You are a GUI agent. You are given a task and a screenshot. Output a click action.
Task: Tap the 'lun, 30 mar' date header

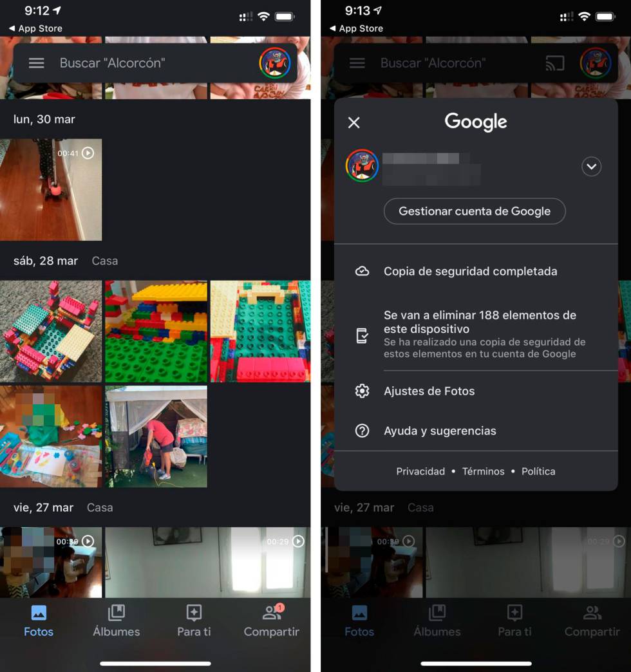(x=44, y=119)
